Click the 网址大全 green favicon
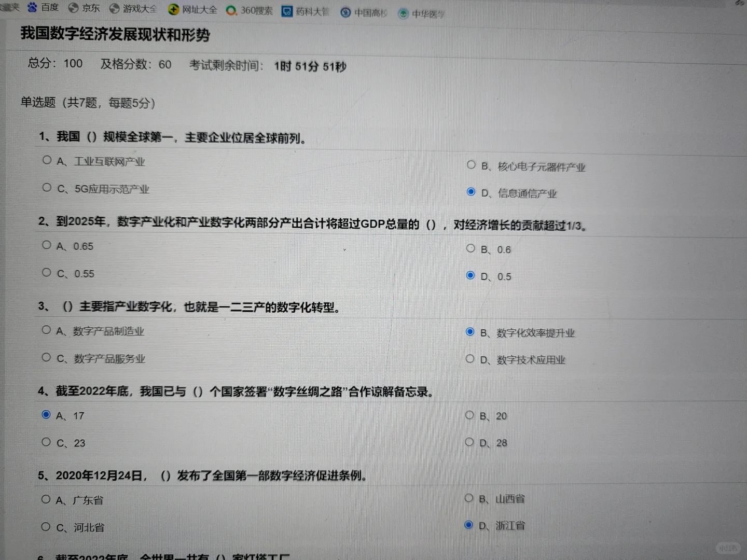Viewport: 747px width, 560px height. [173, 9]
